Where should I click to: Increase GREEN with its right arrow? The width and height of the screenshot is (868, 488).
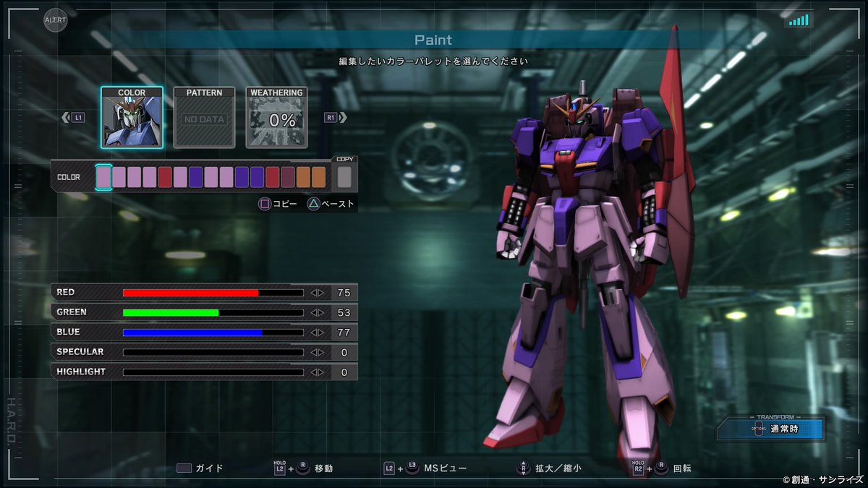coord(321,312)
